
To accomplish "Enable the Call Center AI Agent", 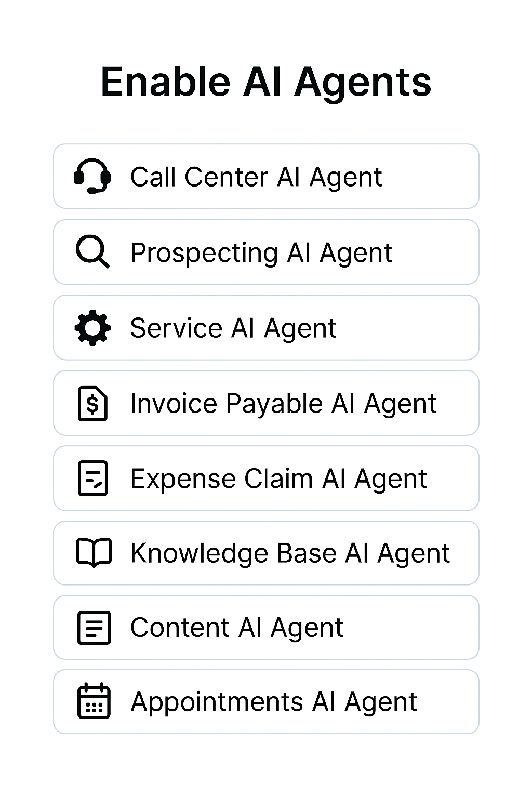I will (266, 176).
